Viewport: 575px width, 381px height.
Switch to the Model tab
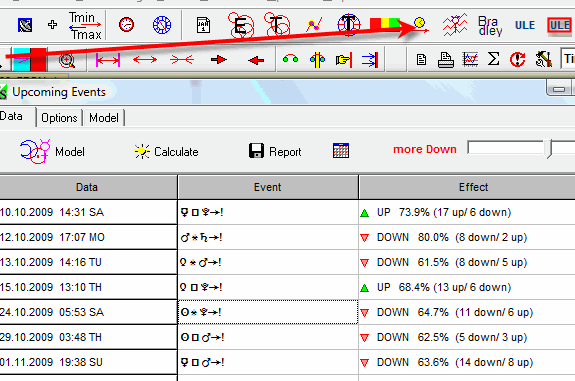pyautogui.click(x=104, y=118)
